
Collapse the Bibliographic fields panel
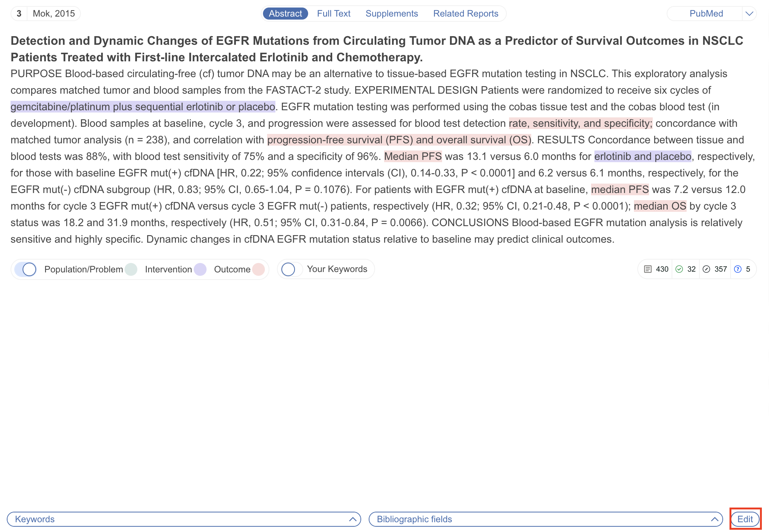coord(714,519)
